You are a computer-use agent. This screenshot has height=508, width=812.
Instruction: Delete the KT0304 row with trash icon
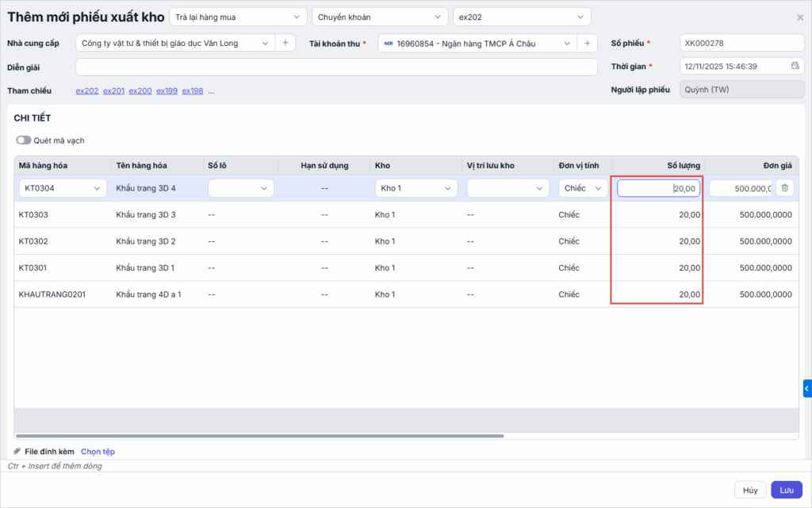click(784, 188)
